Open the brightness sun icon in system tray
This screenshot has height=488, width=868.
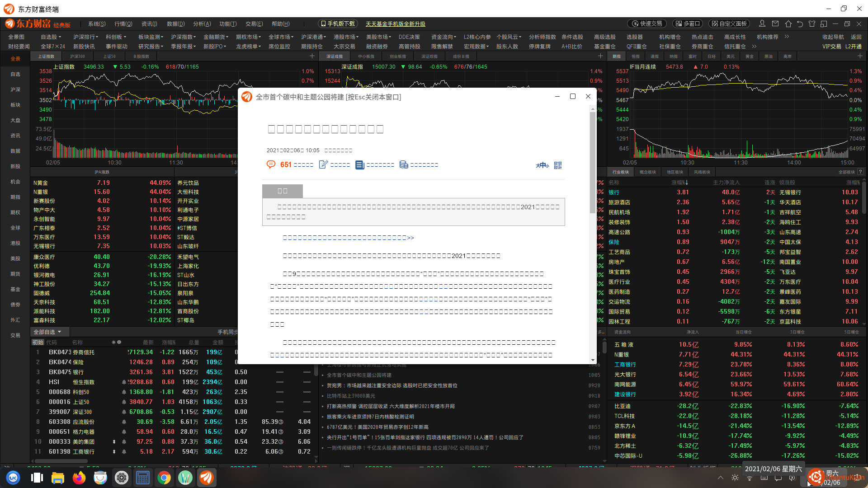pos(735,478)
